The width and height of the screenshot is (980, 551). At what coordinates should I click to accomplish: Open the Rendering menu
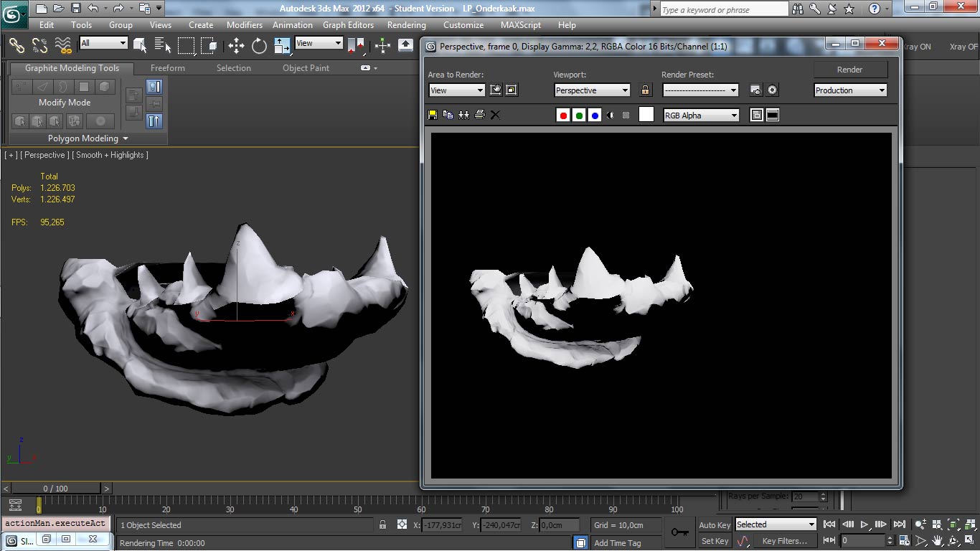(x=406, y=24)
